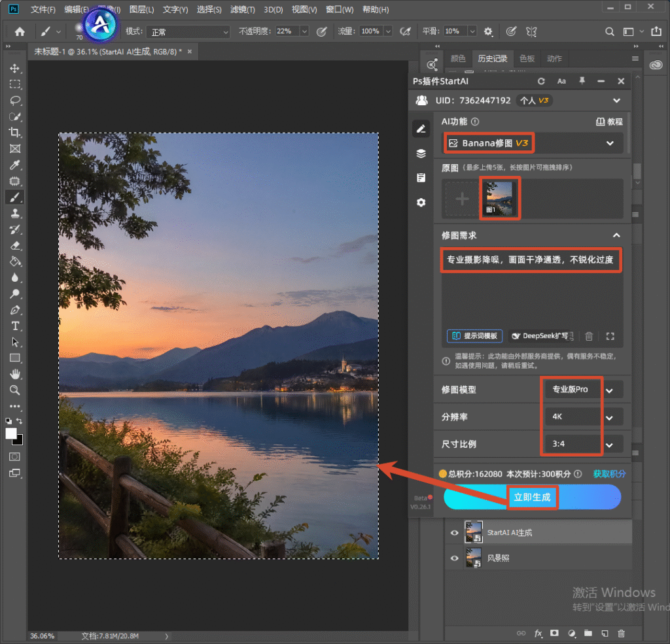
Task: Toggle Quick Mask mode
Action: (14, 457)
